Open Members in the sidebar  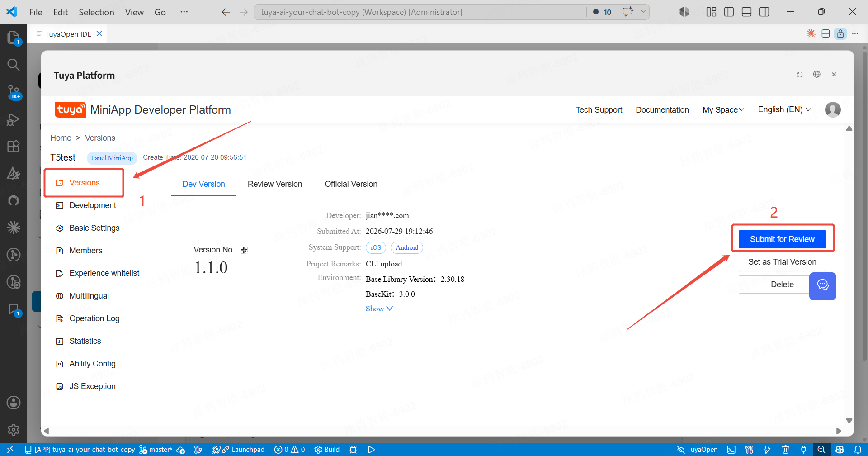(86, 251)
